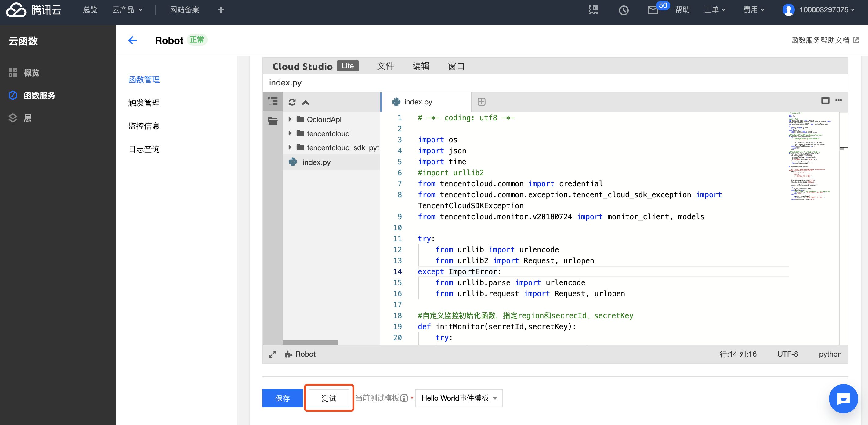Open the editor more options ellipsis
The width and height of the screenshot is (868, 425).
tap(838, 100)
